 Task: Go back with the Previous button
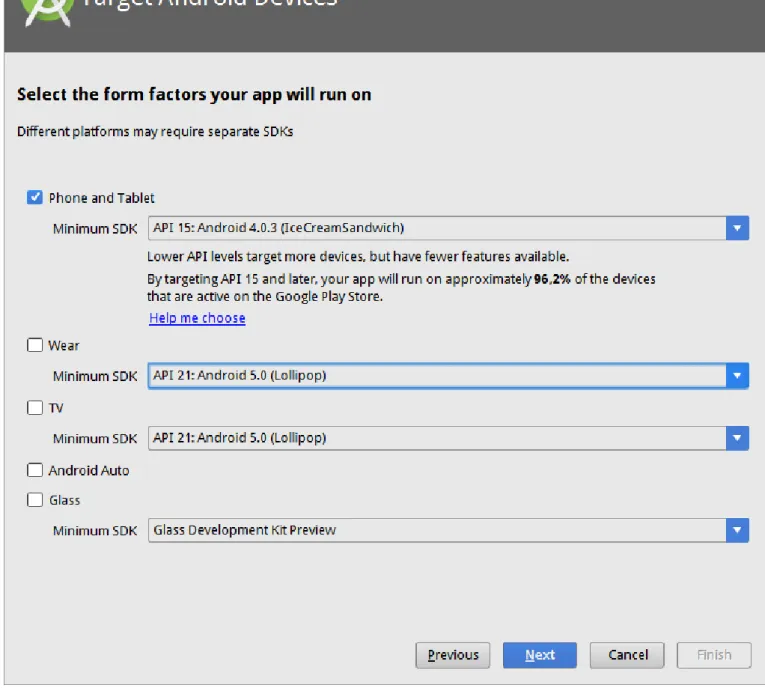coord(453,655)
